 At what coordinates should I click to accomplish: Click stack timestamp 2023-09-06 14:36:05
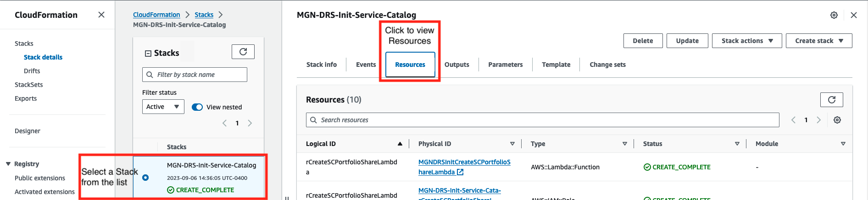pos(207,178)
